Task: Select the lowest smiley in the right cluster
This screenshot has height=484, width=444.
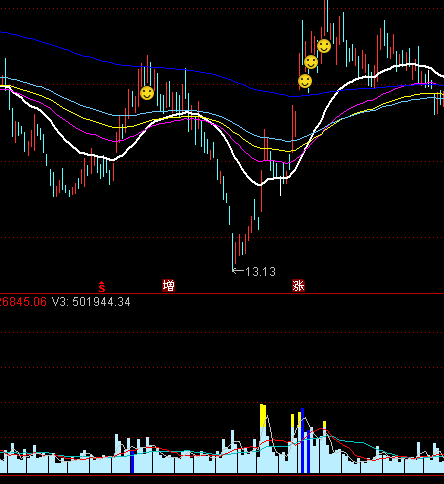Action: [305, 81]
